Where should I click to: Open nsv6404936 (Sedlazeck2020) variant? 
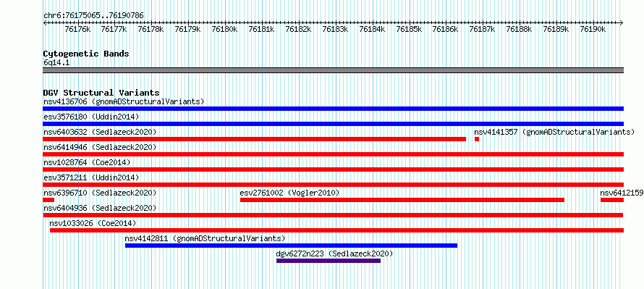[100, 208]
